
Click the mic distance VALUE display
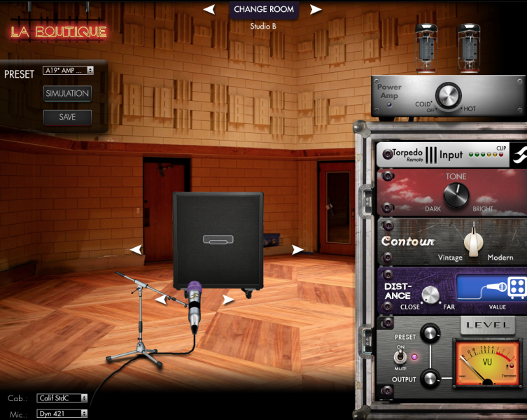491,287
